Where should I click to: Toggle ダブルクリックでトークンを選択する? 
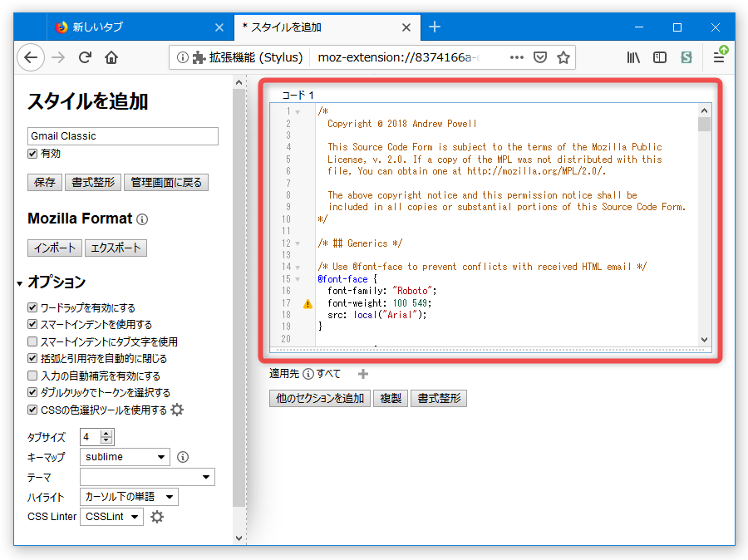coord(32,392)
